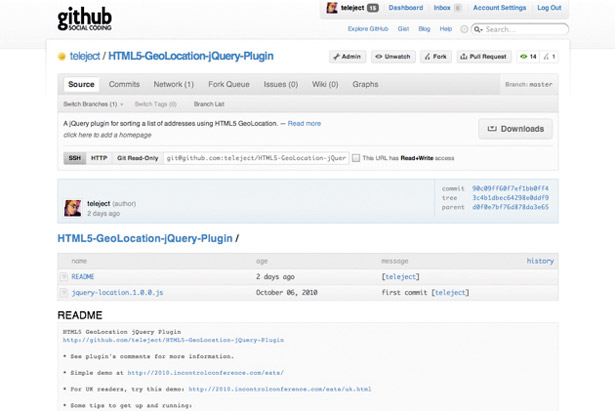Image resolution: width=615 pixels, height=411 pixels.
Task: Open the Dashboard link
Action: (406, 8)
